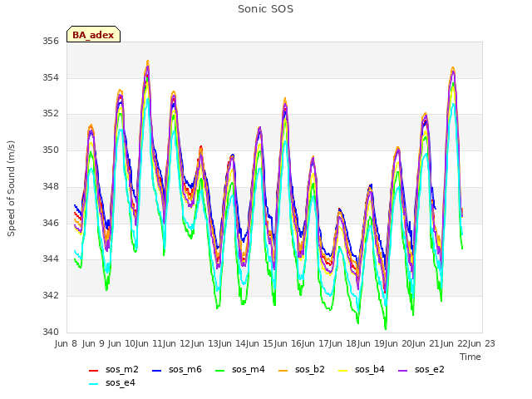532x399 pixels.
Task: Select the sos_m4 legend label
Action: [x=249, y=369]
